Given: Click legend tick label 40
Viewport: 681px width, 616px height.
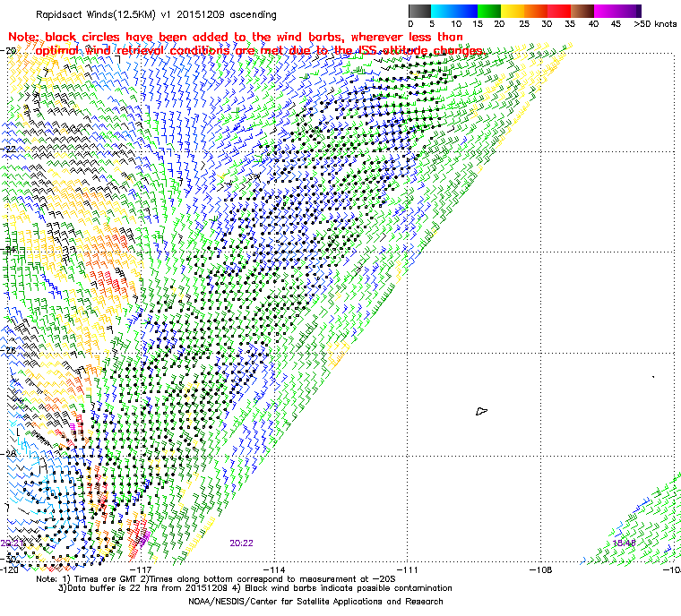Looking at the screenshot, I should click(594, 24).
